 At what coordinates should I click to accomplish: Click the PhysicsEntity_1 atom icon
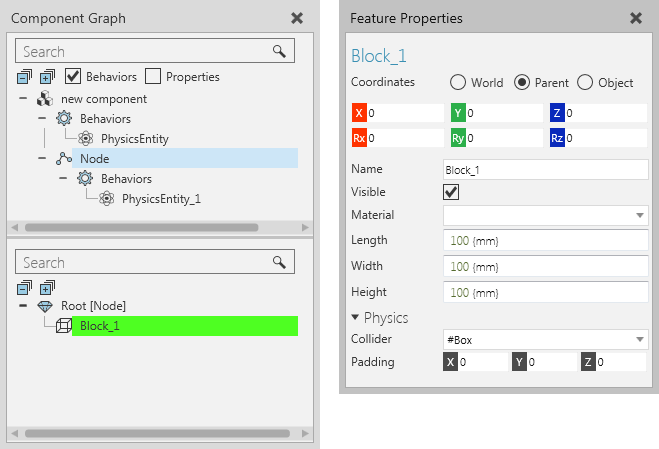click(x=107, y=198)
